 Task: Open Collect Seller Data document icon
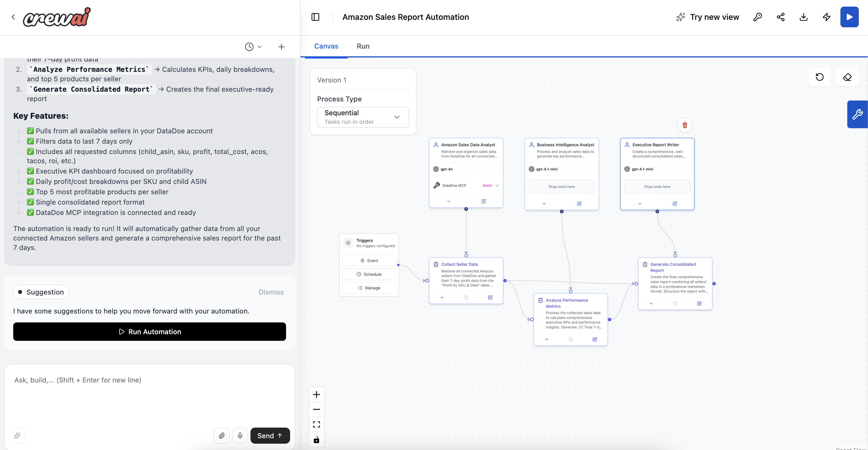466,297
